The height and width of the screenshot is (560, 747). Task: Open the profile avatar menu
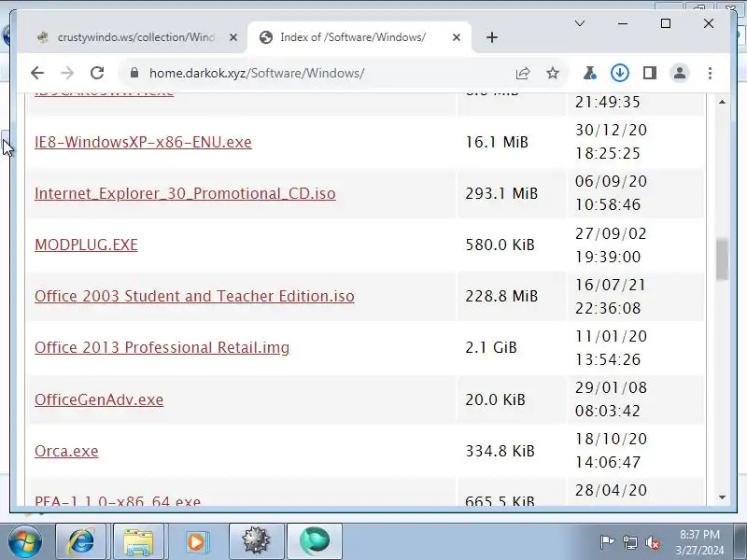point(680,74)
